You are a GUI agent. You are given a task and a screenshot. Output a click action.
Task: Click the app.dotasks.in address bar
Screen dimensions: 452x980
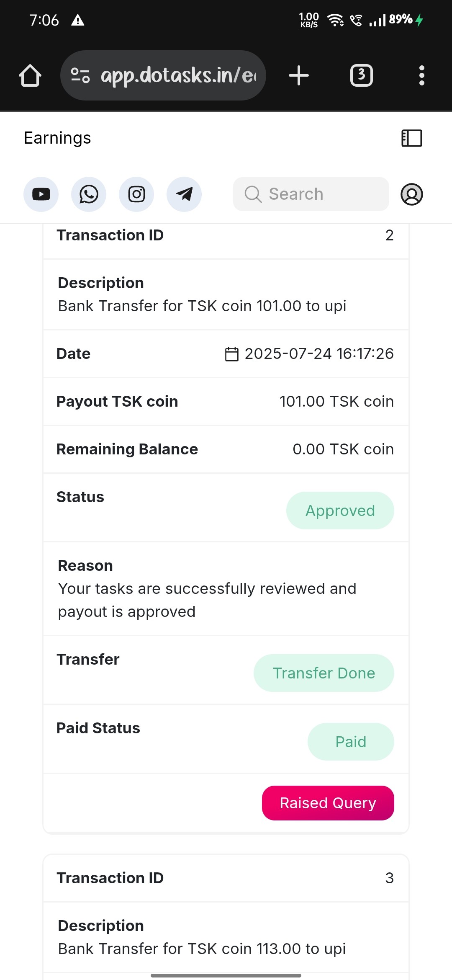(x=178, y=76)
